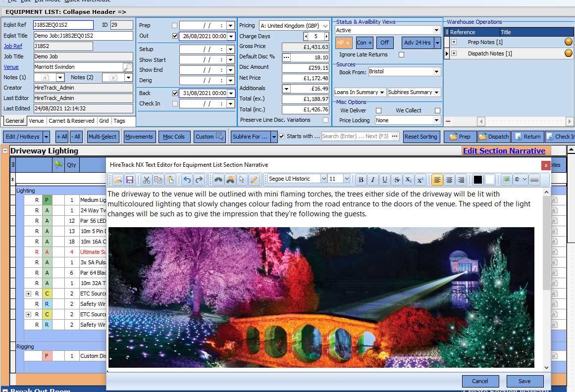The width and height of the screenshot is (575, 392).
Task: Toggle the Preserve Line Disc. Variations checkbox
Action: [x=325, y=120]
